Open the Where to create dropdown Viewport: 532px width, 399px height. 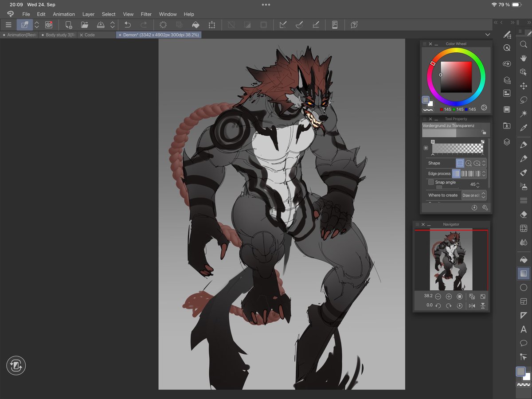tap(473, 195)
